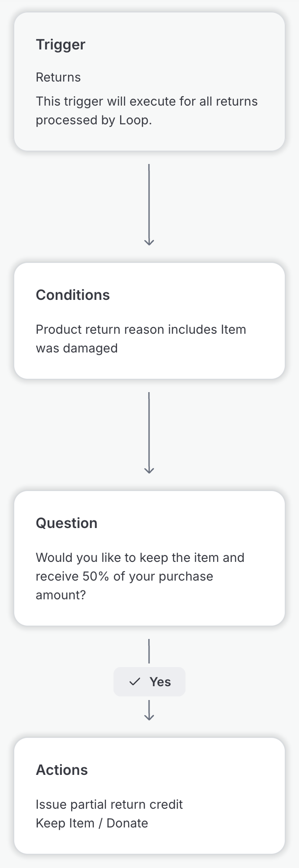
Task: Click the 50% purchase amount question text
Action: (x=140, y=576)
